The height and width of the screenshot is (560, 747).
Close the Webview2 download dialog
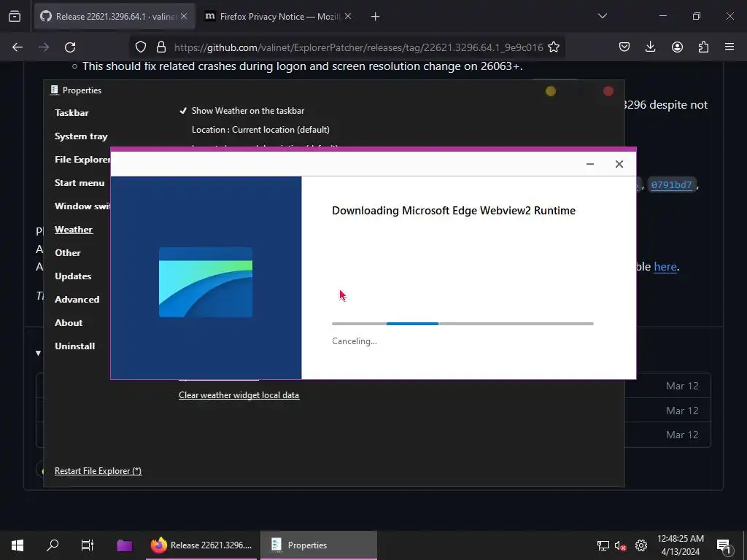pyautogui.click(x=619, y=164)
